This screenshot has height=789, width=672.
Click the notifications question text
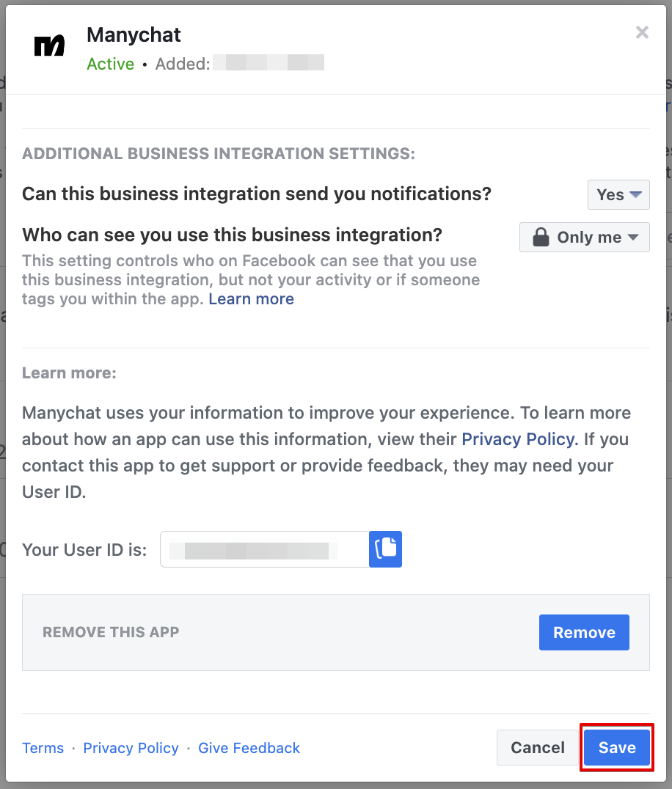point(257,194)
